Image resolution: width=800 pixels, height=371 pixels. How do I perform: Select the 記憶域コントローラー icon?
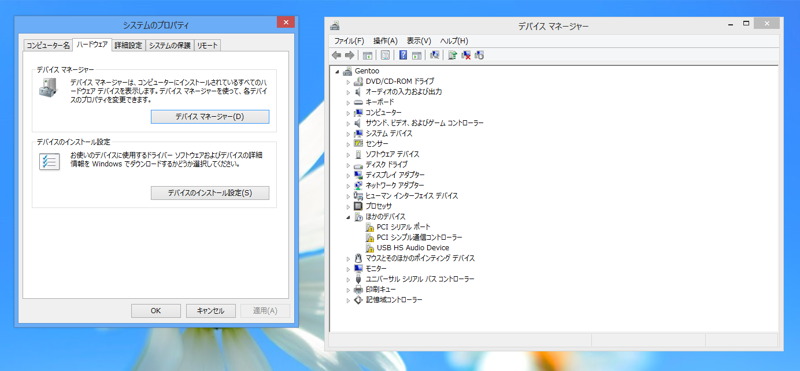coord(358,300)
